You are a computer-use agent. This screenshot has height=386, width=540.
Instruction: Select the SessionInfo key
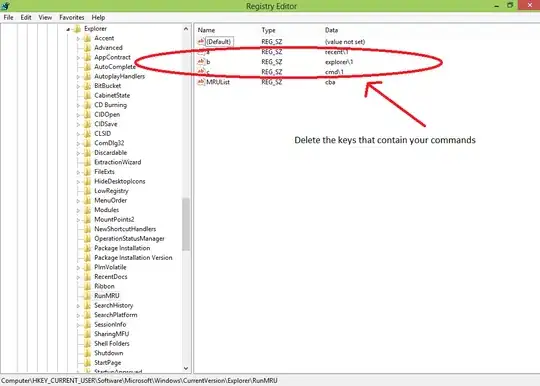tap(110, 324)
